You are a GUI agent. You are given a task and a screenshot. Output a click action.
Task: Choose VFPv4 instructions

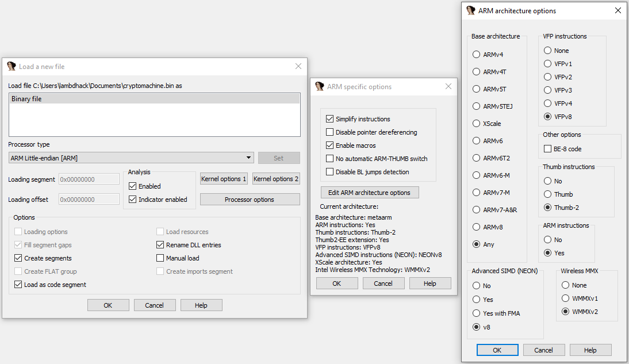[547, 103]
